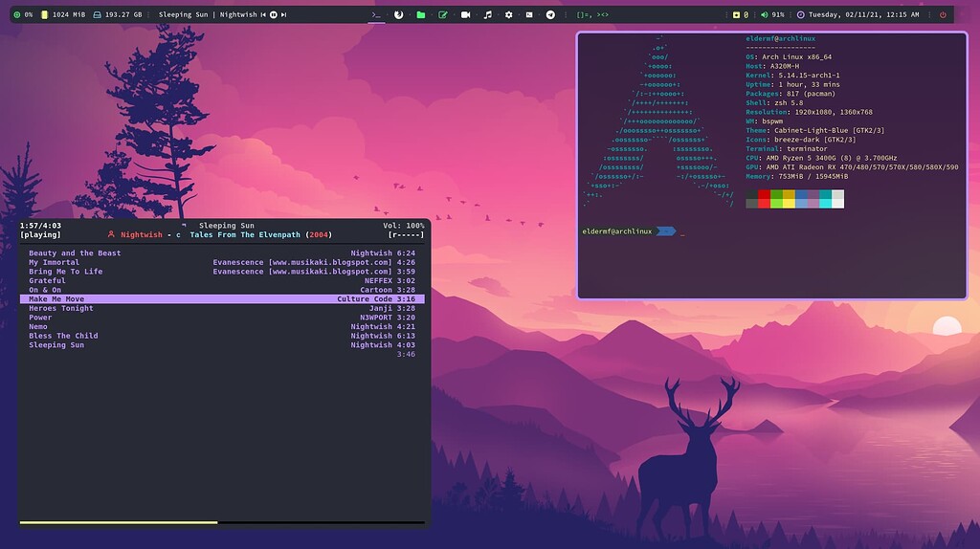The width and height of the screenshot is (980, 549).
Task: Select On & On by Cartoon
Action: click(x=222, y=290)
